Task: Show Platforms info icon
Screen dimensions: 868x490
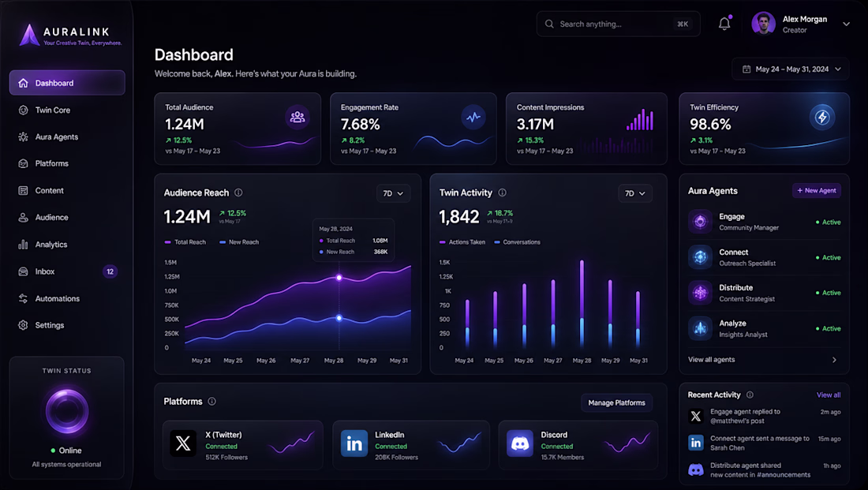Action: tap(212, 402)
